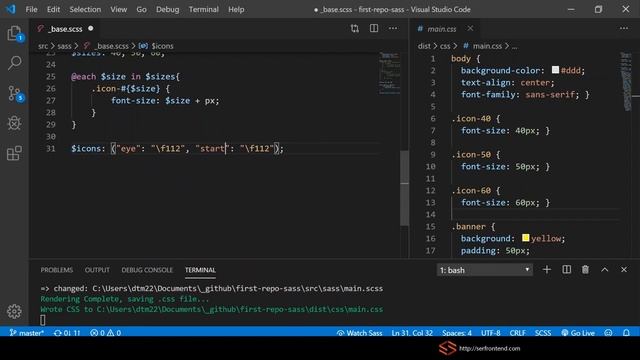Open the View menu
The width and height of the screenshot is (640, 360).
pyautogui.click(x=118, y=9)
